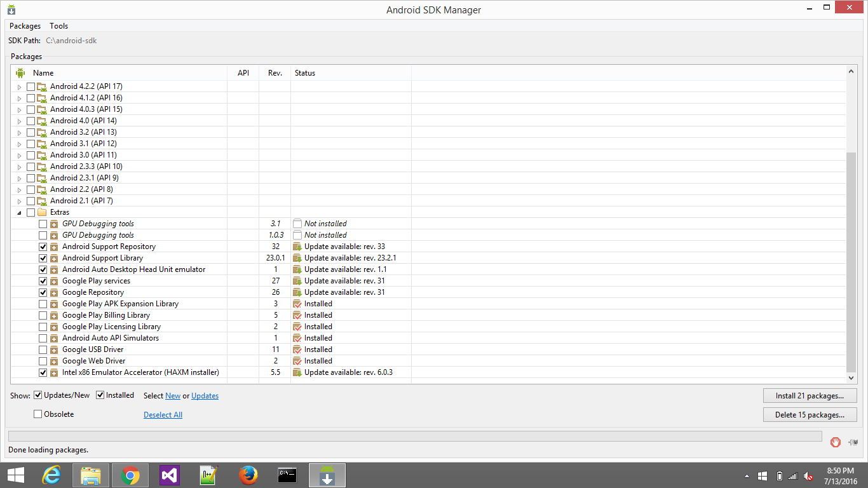Select the Android Auto Desktop Head Unit emulator row

430,269
